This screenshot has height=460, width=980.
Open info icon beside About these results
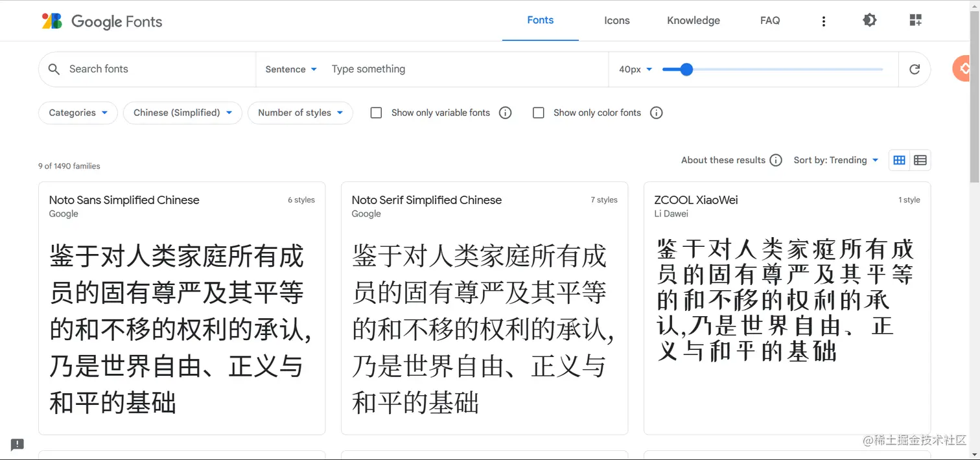pos(776,160)
